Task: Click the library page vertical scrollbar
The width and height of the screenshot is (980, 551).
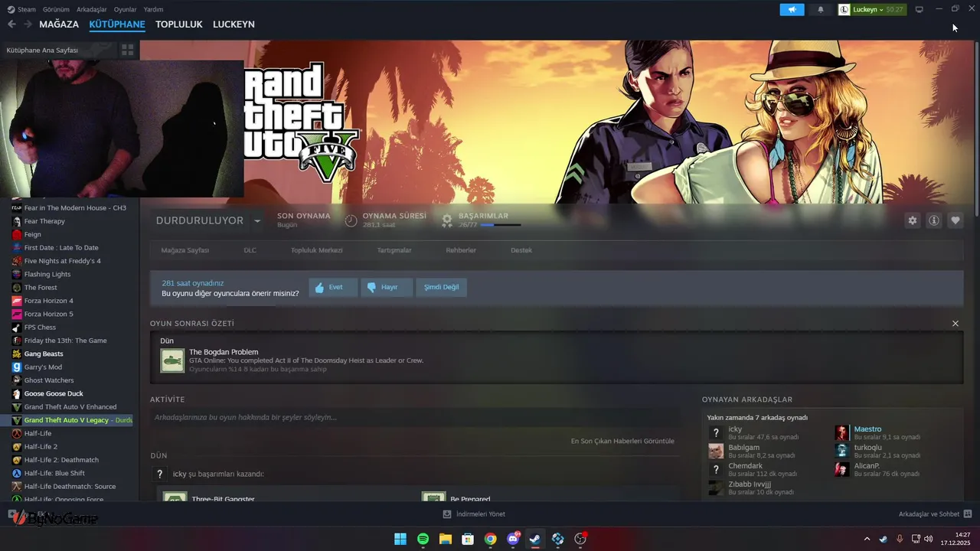Action: [x=976, y=130]
